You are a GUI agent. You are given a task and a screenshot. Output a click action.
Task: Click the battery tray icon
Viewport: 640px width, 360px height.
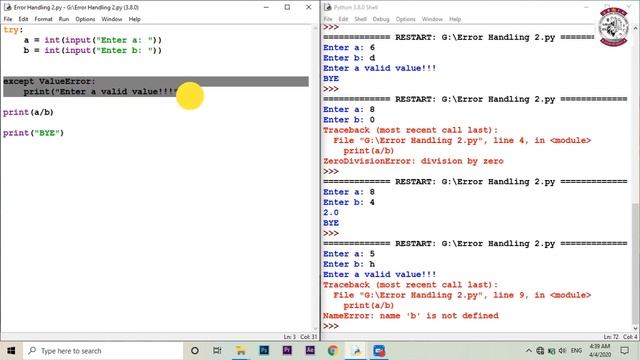(x=551, y=351)
